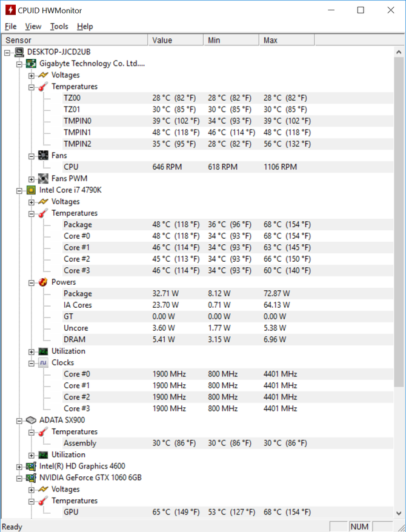This screenshot has width=406, height=532.
Task: Click the Gigabyte Voltages lightning icon
Action: [x=43, y=75]
